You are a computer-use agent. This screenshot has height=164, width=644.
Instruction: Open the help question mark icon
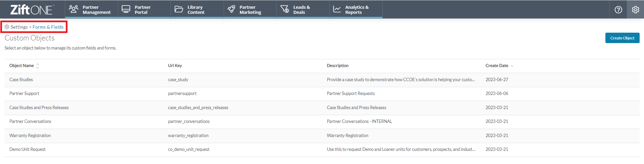(x=618, y=9)
